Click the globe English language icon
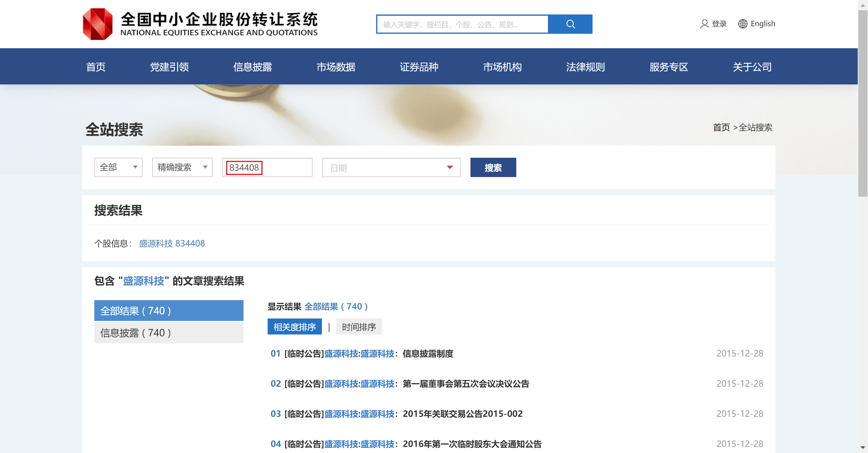Image resolution: width=868 pixels, height=453 pixels. point(742,24)
